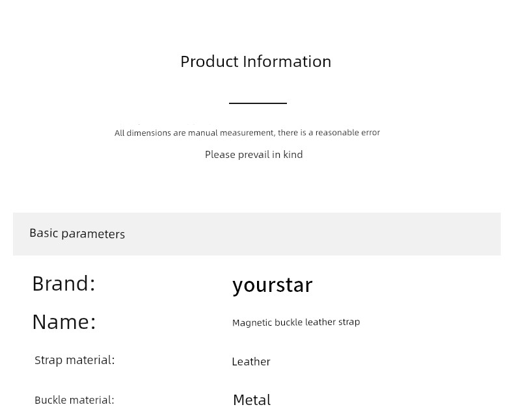Click the horizontal divider under the heading
This screenshot has width=514, height=420.
pos(258,103)
